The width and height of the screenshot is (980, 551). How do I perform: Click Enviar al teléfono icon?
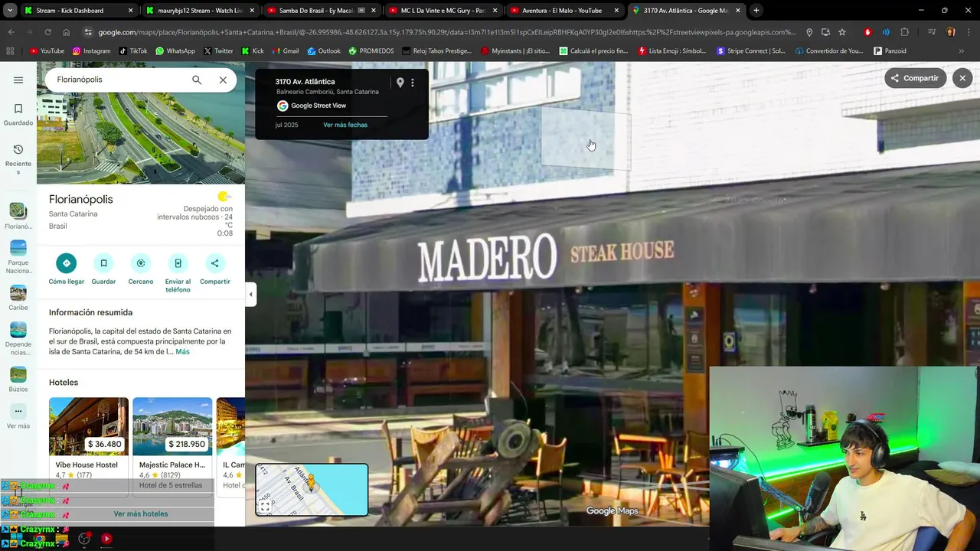pyautogui.click(x=178, y=263)
